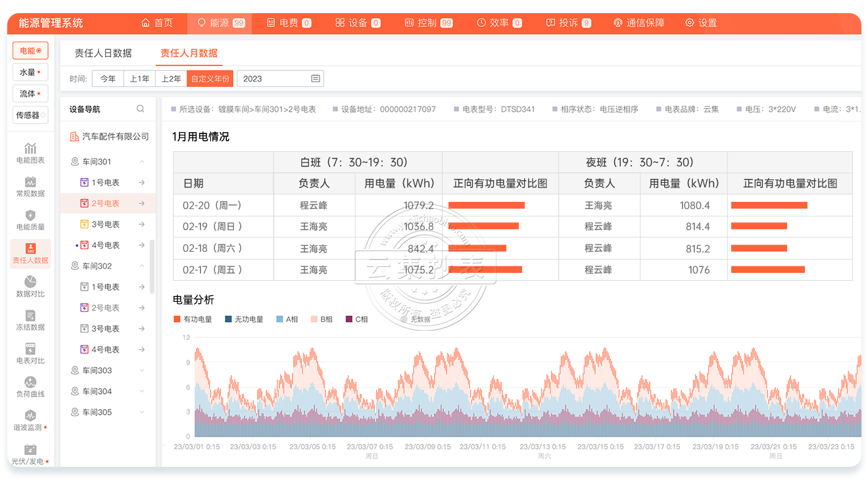Open the 谐波监测 sidebar icon
The width and height of the screenshot is (868, 480).
[30, 416]
